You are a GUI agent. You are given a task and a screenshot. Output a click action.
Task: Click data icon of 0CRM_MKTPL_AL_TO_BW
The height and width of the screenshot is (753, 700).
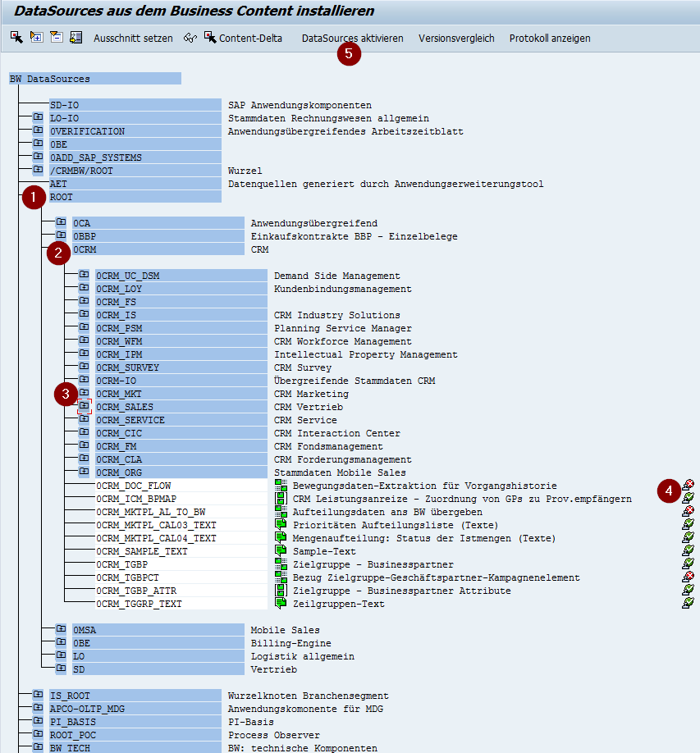point(281,512)
